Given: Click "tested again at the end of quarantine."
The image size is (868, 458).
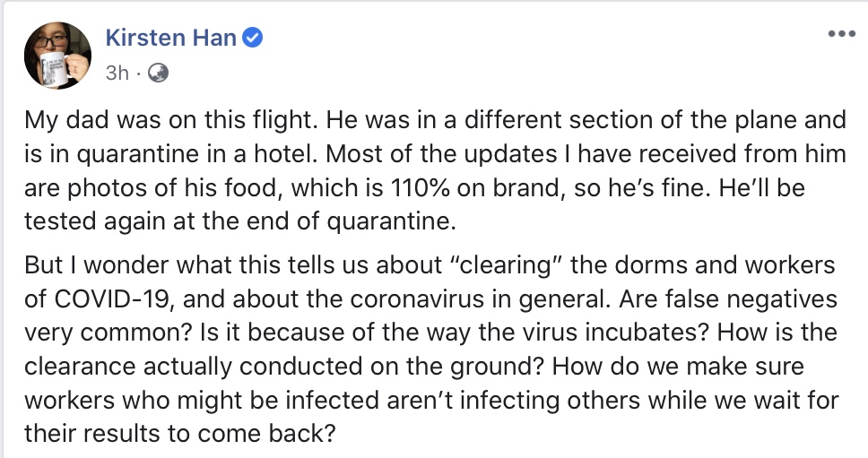Looking at the screenshot, I should point(240,221).
